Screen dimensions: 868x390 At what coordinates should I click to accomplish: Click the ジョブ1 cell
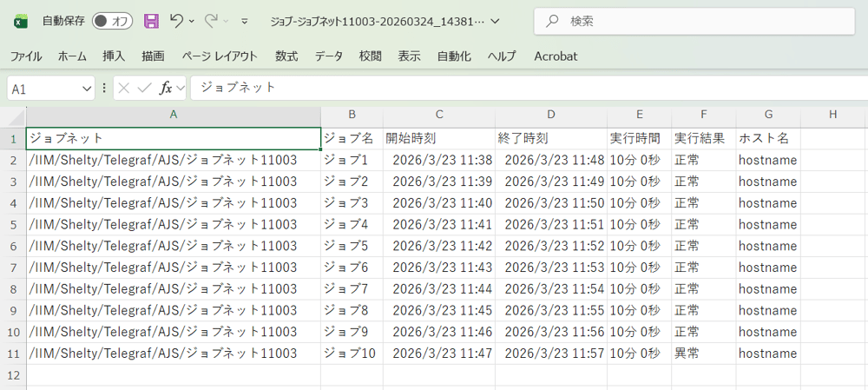pos(352,160)
